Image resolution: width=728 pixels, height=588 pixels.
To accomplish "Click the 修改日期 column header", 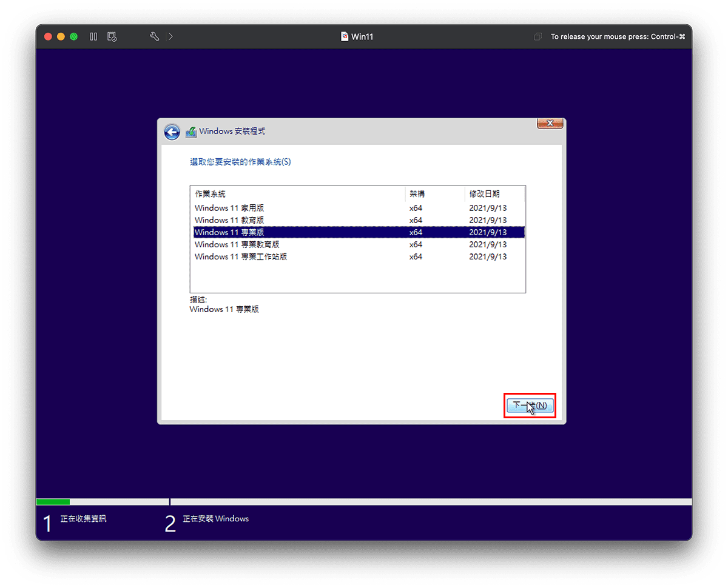I will (x=485, y=193).
